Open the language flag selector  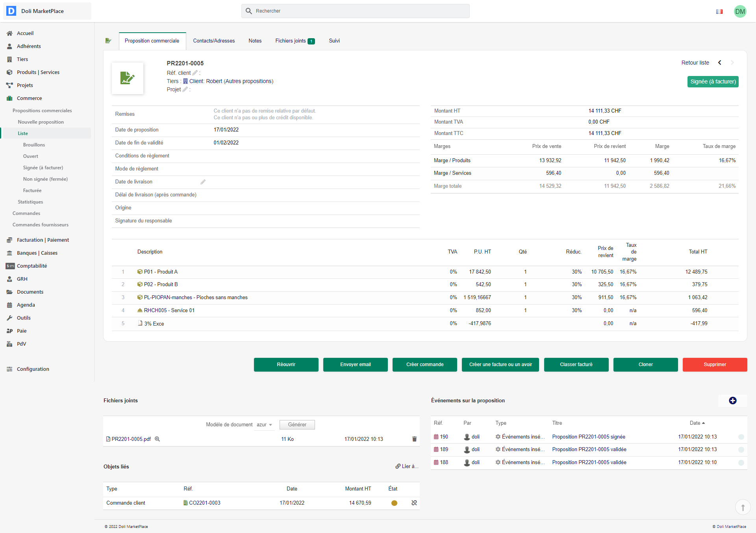(x=719, y=11)
